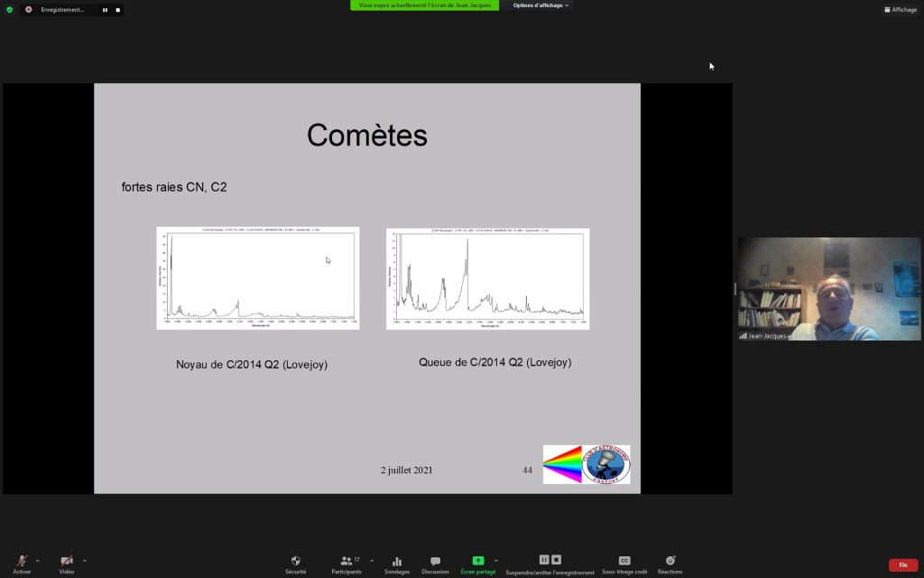The width and height of the screenshot is (924, 578).
Task: Open the green encryption shield info
Action: pos(9,9)
